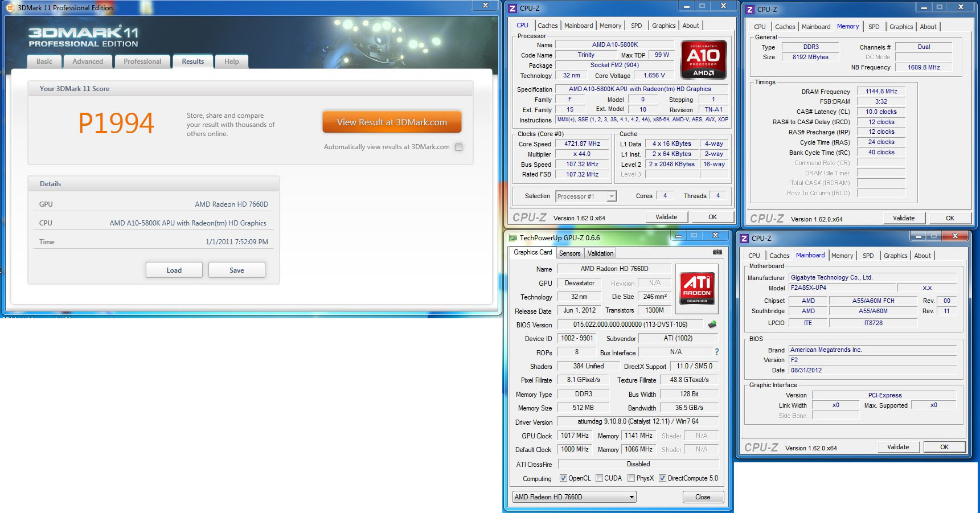Switch to the Advanced tab in 3DMark

[88, 61]
